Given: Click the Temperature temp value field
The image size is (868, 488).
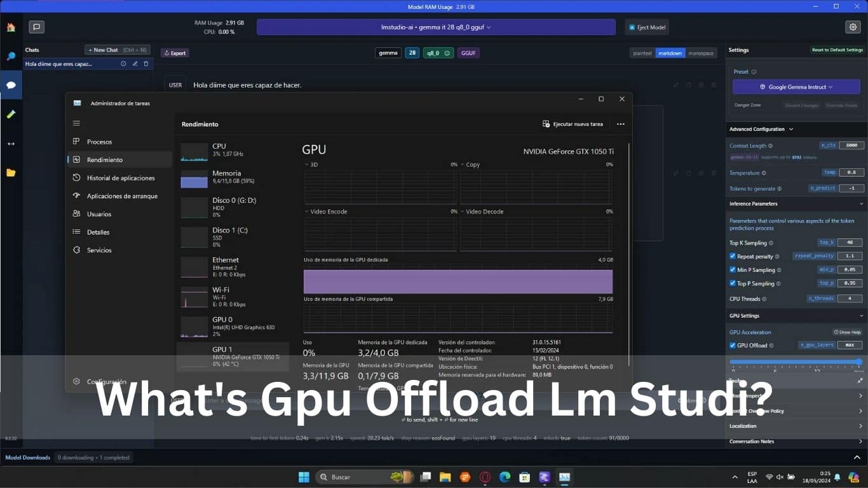Looking at the screenshot, I should click(851, 172).
